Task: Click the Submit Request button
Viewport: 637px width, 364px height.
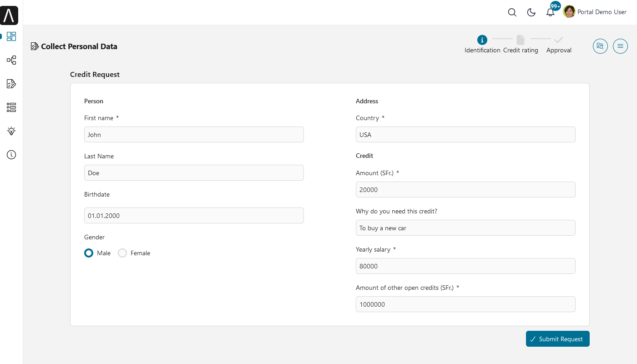Action: click(x=557, y=339)
